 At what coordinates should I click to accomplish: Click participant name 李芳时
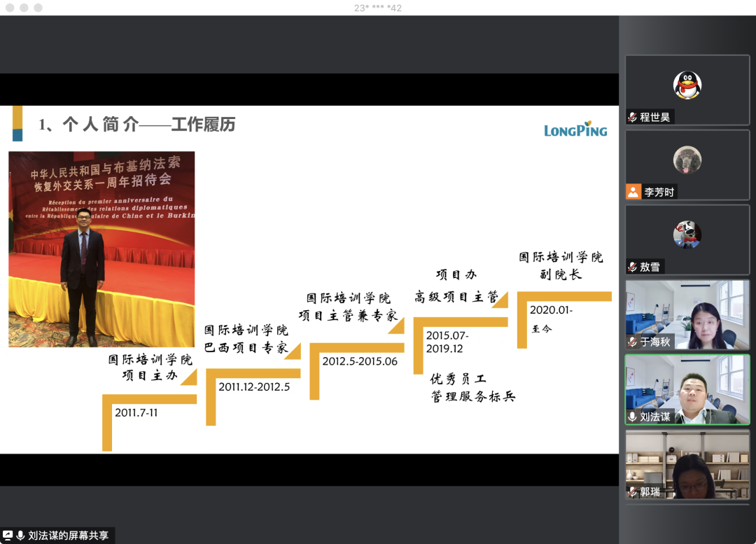click(x=659, y=192)
